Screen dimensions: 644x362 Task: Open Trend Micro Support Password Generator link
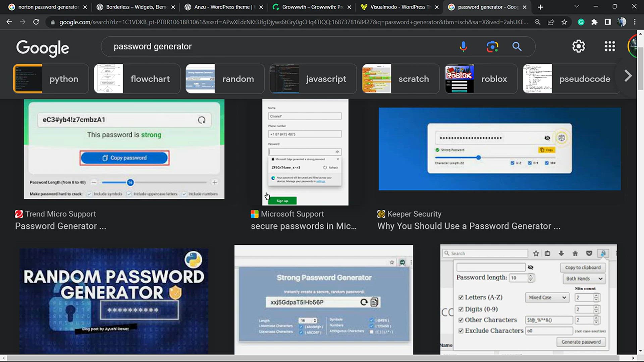pos(61,220)
